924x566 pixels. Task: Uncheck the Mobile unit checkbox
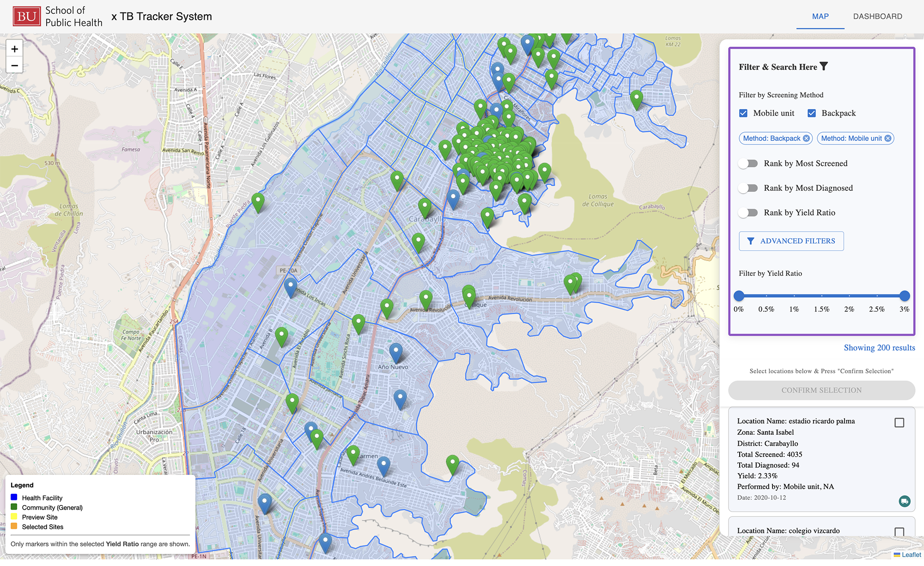743,113
